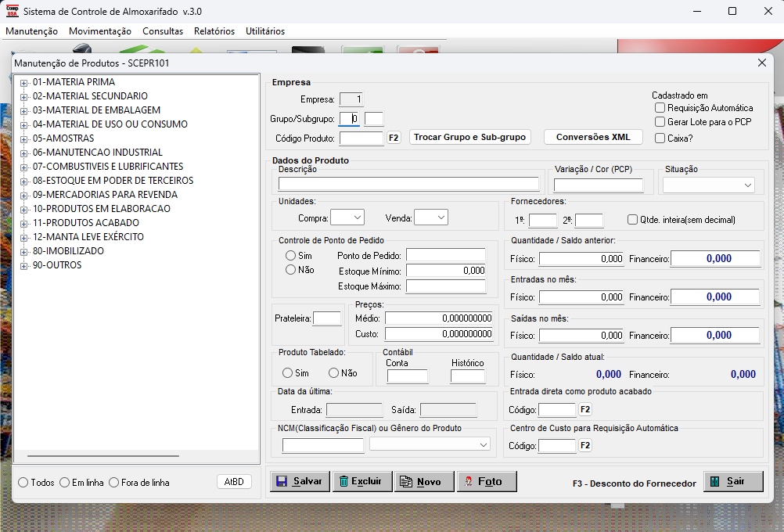Click F2 lookup under Centro de Custo
Screen dimensions: 784x532
[585, 445]
